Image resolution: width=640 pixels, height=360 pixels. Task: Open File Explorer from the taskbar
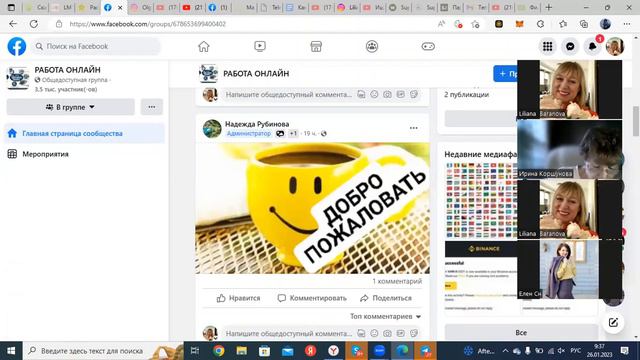click(x=242, y=351)
